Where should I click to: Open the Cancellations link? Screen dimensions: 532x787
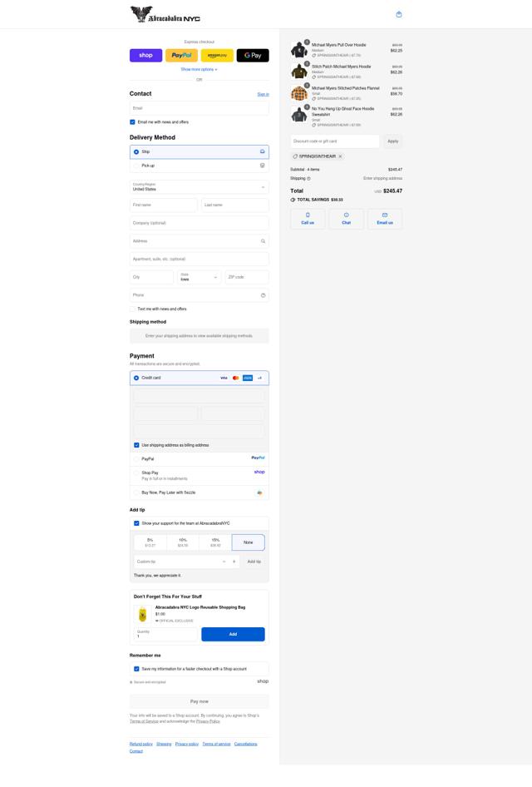click(x=246, y=745)
